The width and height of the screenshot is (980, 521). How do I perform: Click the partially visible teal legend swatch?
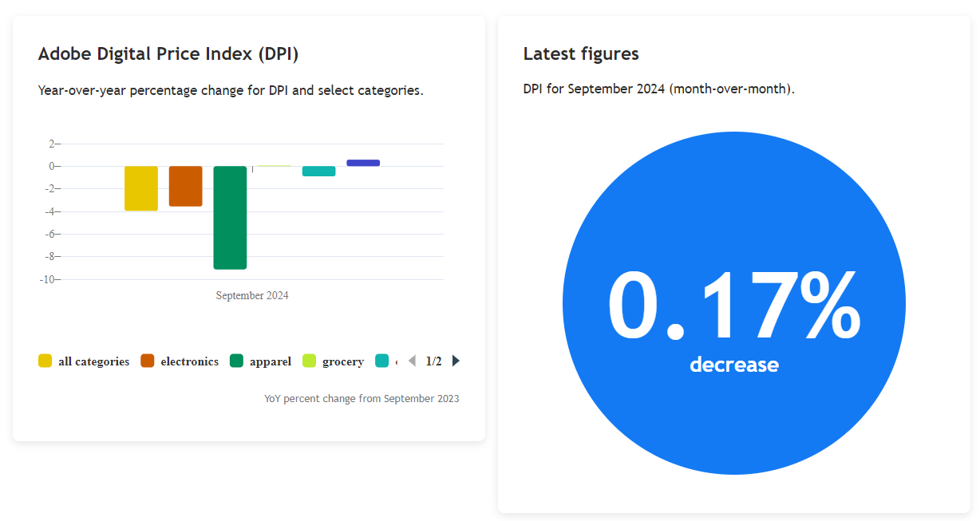click(x=382, y=361)
